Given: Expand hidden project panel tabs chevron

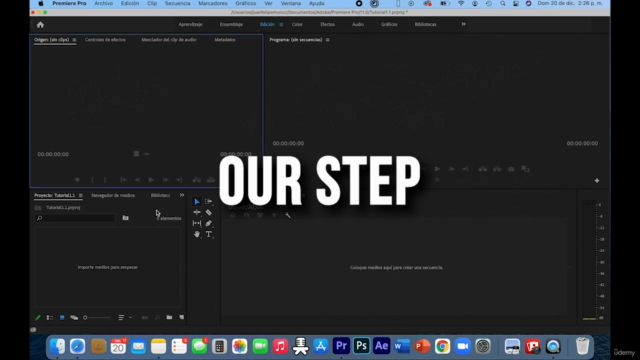Looking at the screenshot, I should [x=182, y=195].
